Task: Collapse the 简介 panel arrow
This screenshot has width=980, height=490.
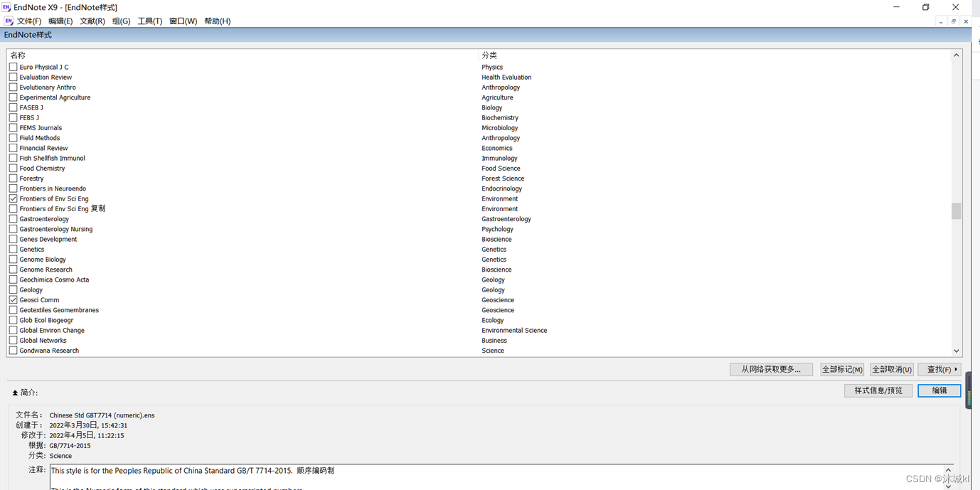Action: (x=15, y=393)
